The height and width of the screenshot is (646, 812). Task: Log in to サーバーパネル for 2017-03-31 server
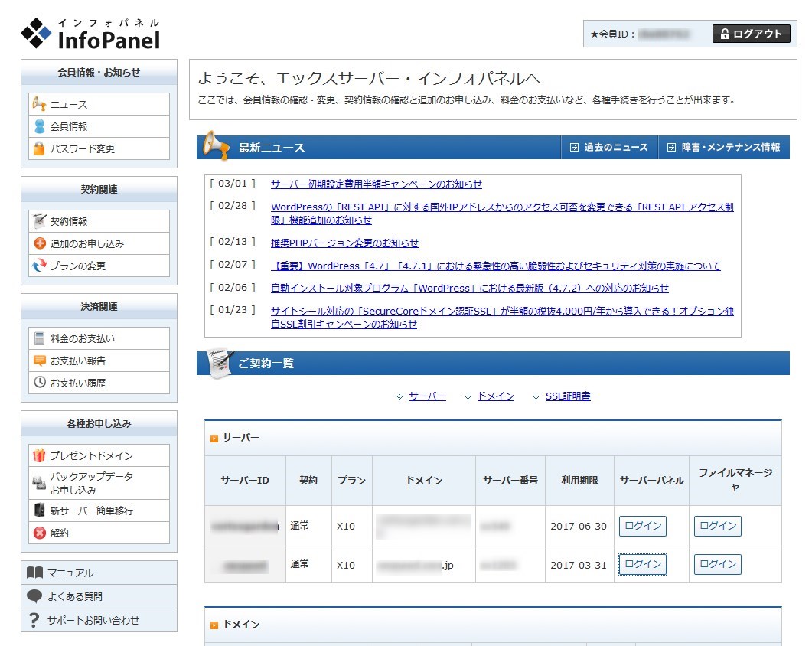point(643,564)
